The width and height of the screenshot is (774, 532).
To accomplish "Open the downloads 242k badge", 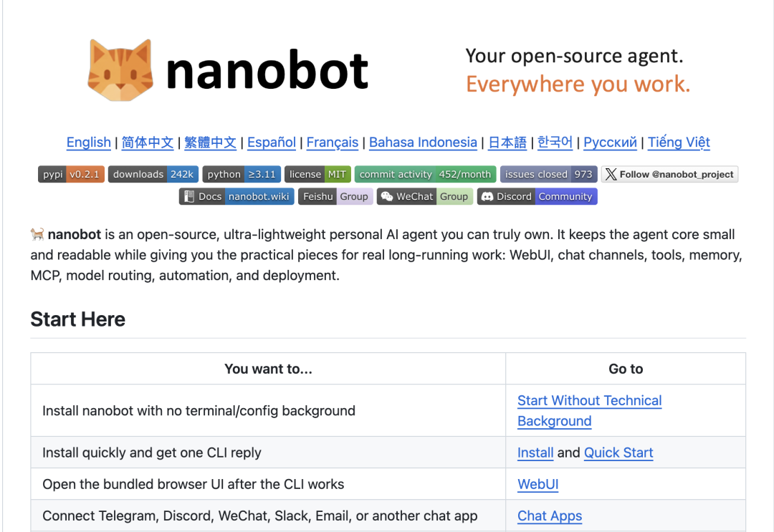I will (153, 174).
